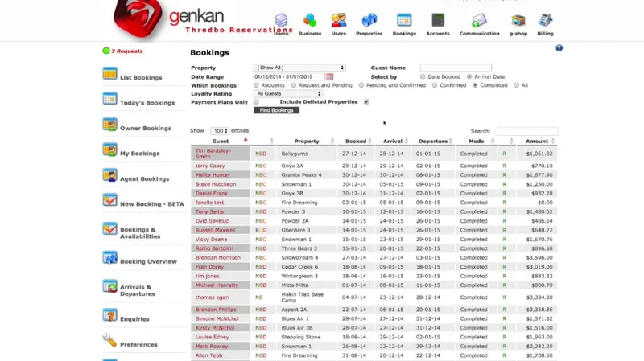Open the Show 100 entries dropdown
The image size is (644, 361).
click(x=219, y=131)
